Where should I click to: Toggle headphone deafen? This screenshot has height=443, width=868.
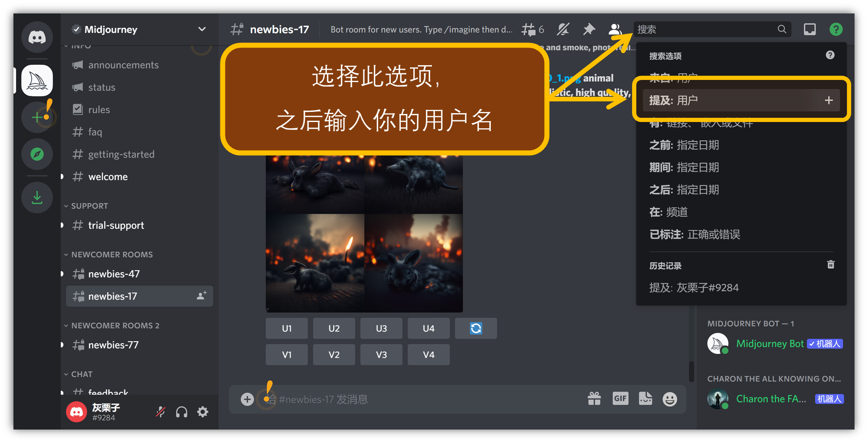coord(182,412)
